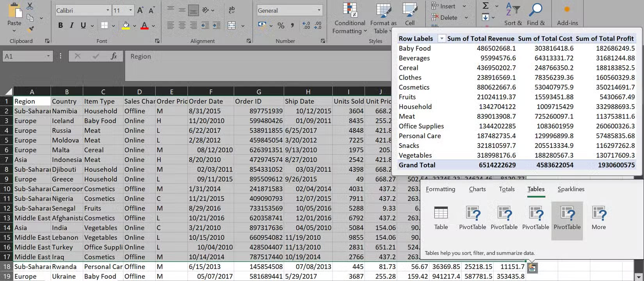Toggle Italic formatting

71,26
